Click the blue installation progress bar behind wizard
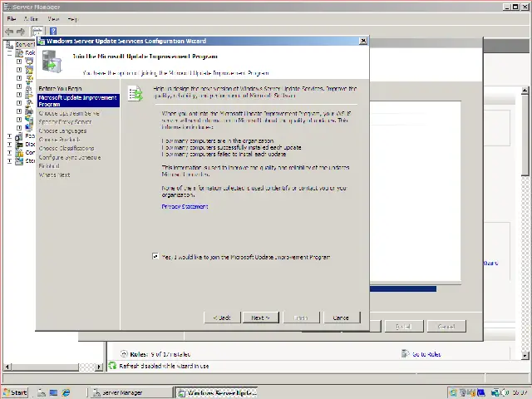 (x=403, y=288)
